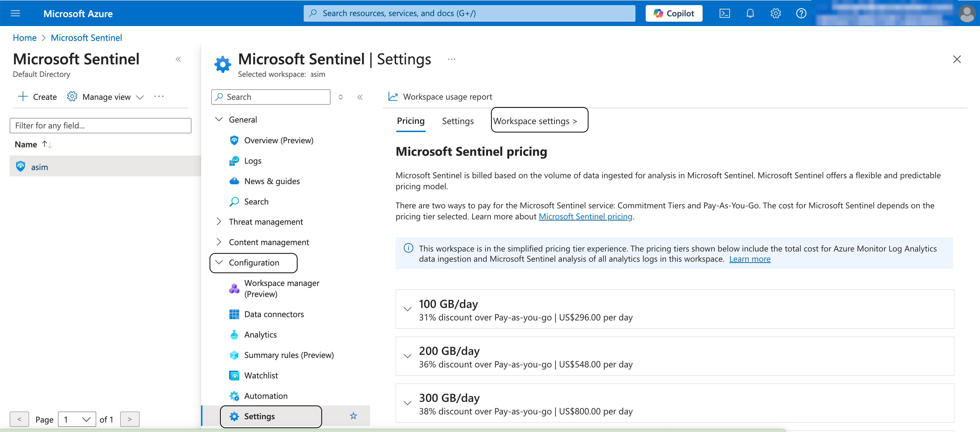Open the Azure portal hamburger menu

pyautogui.click(x=15, y=13)
